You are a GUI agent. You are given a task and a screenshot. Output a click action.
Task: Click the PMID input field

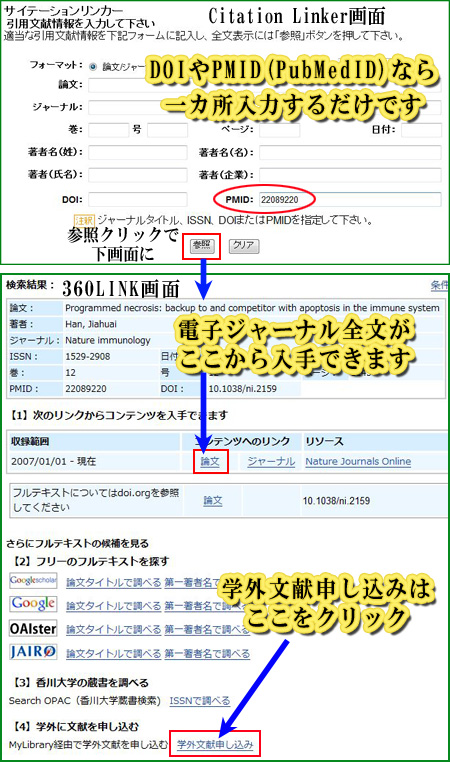(x=350, y=199)
